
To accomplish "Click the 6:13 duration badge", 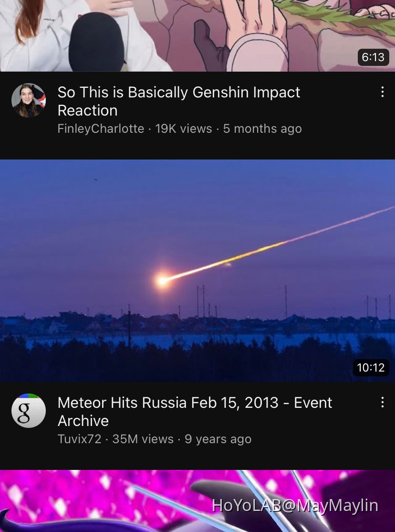I will click(373, 57).
